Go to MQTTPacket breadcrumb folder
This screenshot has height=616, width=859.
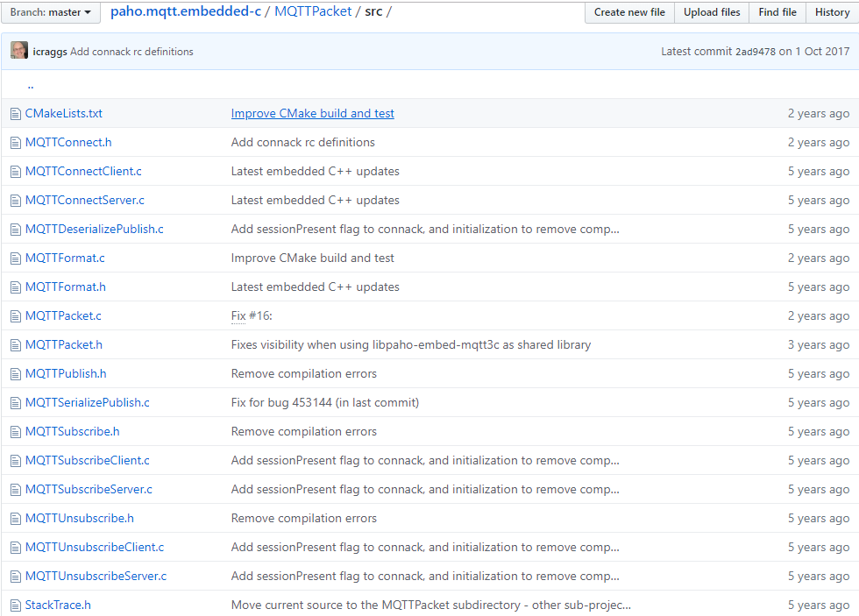point(313,11)
